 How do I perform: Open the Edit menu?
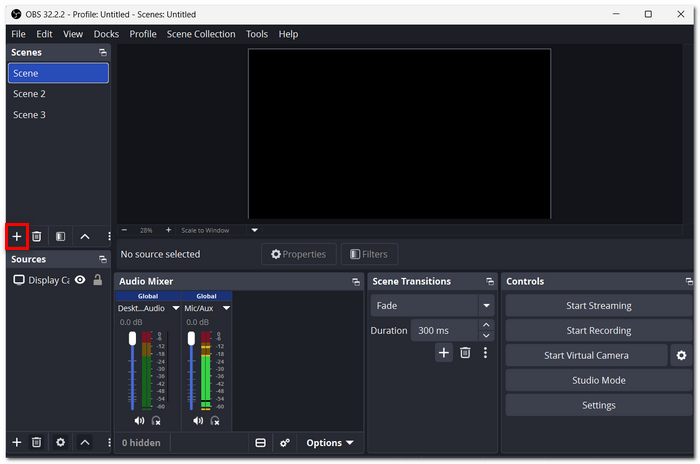coord(44,34)
